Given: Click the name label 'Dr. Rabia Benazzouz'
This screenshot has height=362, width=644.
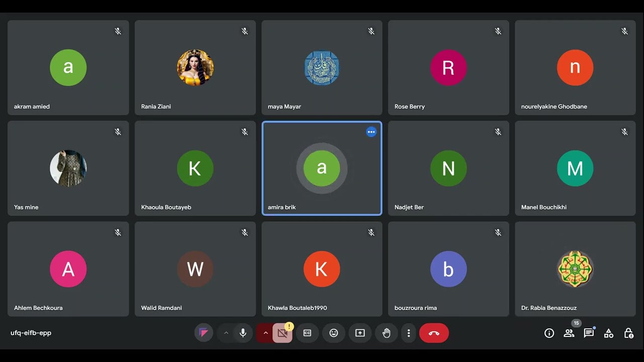Looking at the screenshot, I should tap(549, 308).
